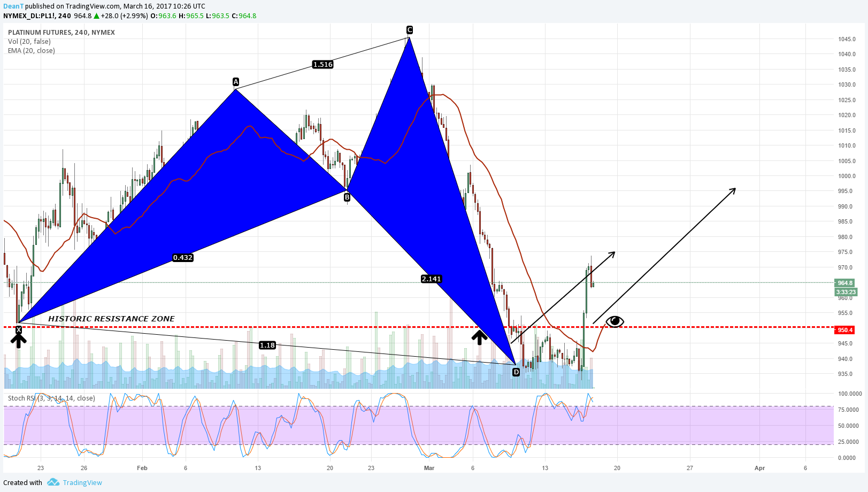Screen dimensions: 868x492
Task: Click the black up arrow near March
Action: point(479,337)
